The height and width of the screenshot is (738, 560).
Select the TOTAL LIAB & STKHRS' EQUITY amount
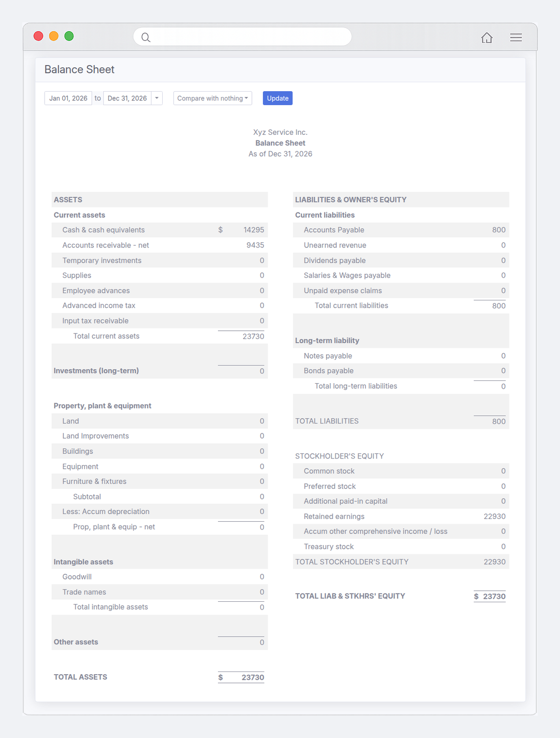[489, 596]
